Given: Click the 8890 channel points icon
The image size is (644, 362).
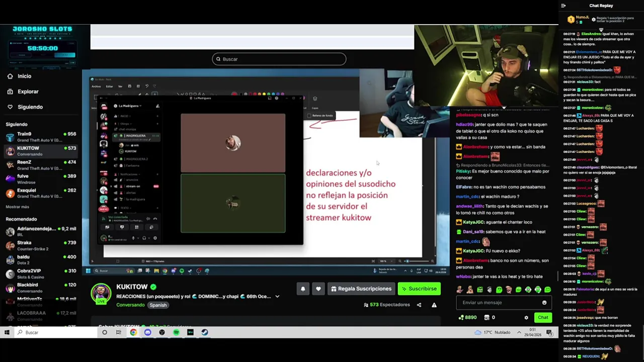Looking at the screenshot, I should coord(461,318).
